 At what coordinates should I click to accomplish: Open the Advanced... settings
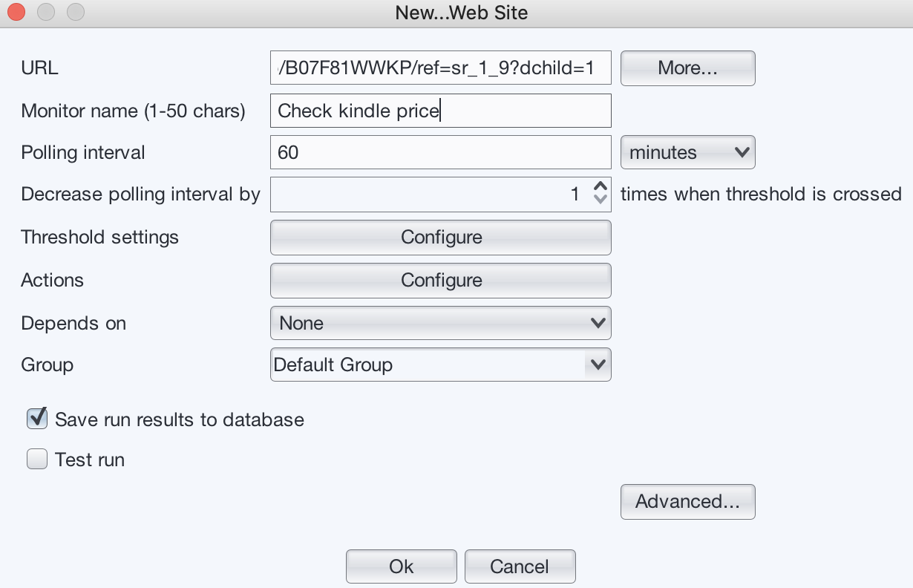click(687, 502)
